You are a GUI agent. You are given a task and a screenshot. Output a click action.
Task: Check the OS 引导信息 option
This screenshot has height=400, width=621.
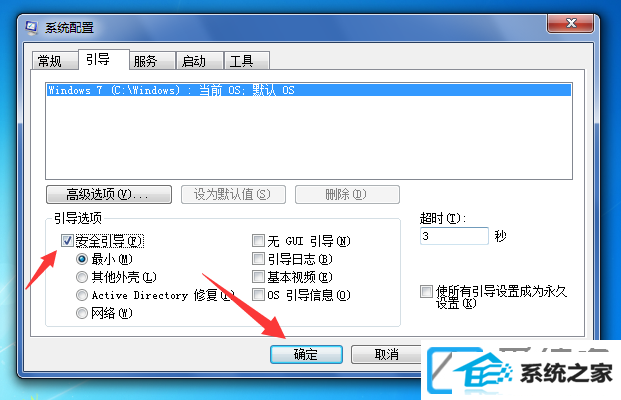pos(258,295)
